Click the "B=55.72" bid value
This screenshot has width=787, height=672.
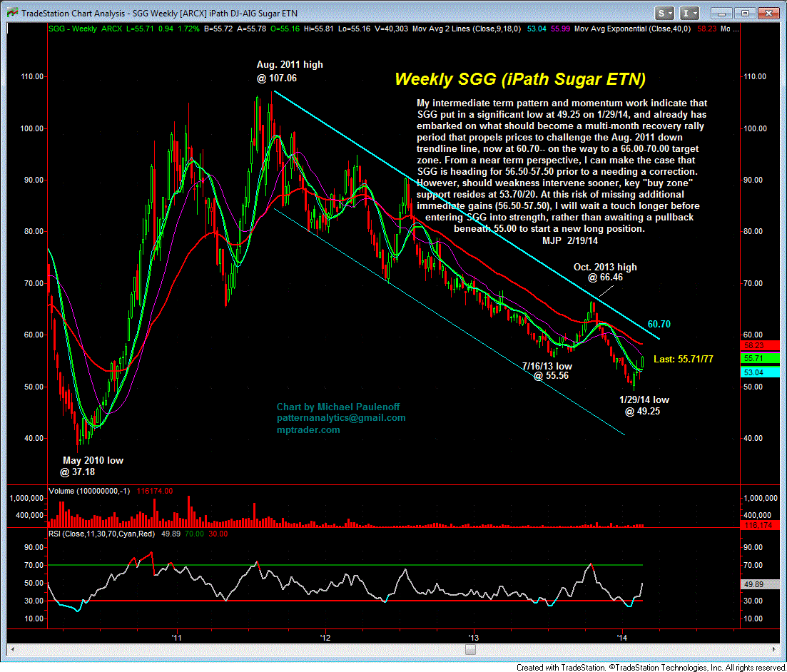pos(218,29)
